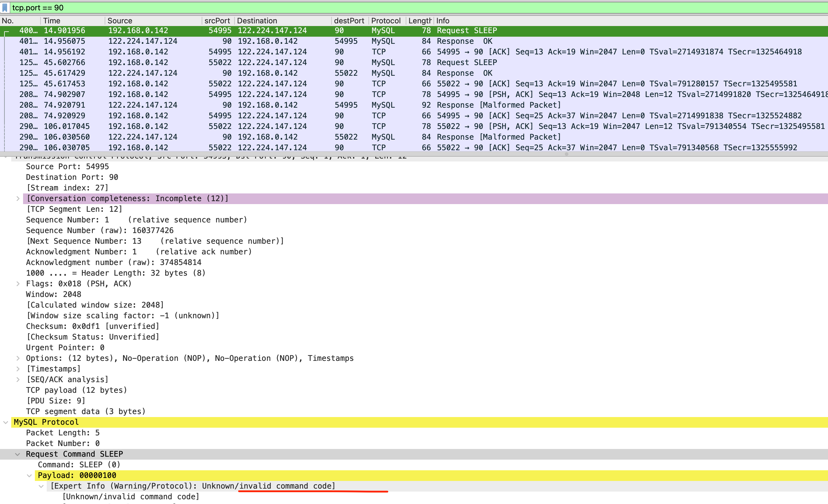Sort by the Protocol column header
The height and width of the screenshot is (504, 828).
click(x=387, y=20)
